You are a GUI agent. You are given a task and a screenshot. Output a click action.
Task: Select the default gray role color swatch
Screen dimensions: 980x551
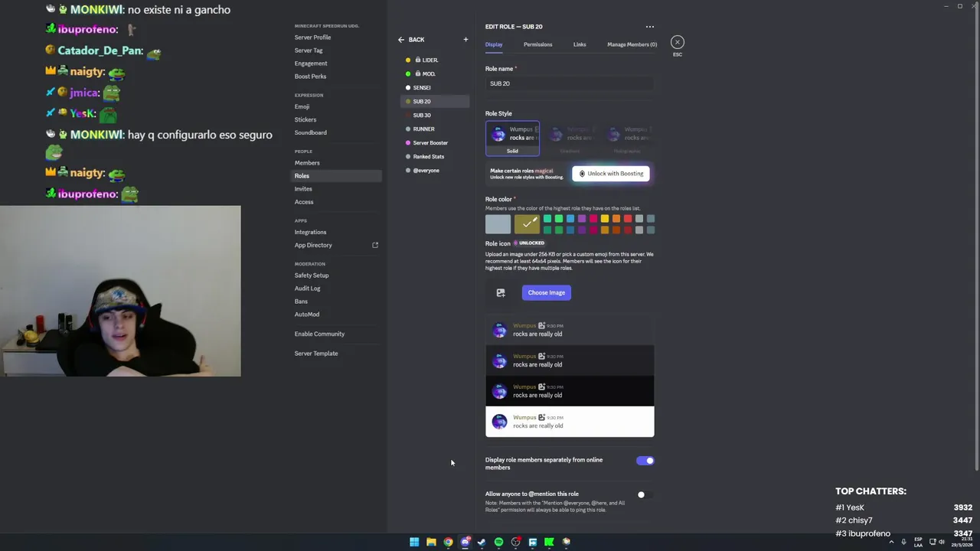click(498, 223)
